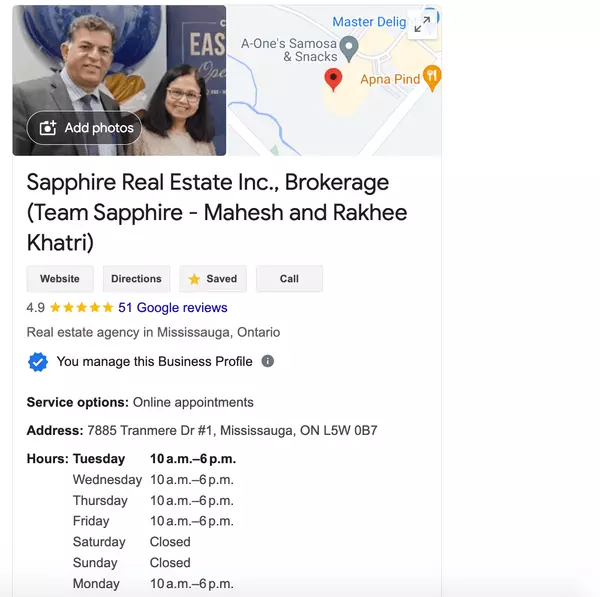Click Sunday's 'Closed' status
The width and height of the screenshot is (600, 597).
[x=170, y=563]
